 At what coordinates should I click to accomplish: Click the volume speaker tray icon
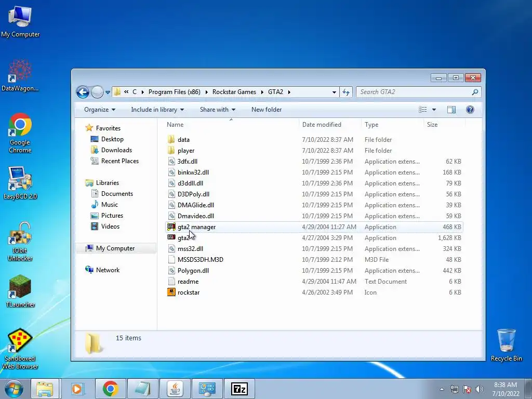pyautogui.click(x=479, y=389)
